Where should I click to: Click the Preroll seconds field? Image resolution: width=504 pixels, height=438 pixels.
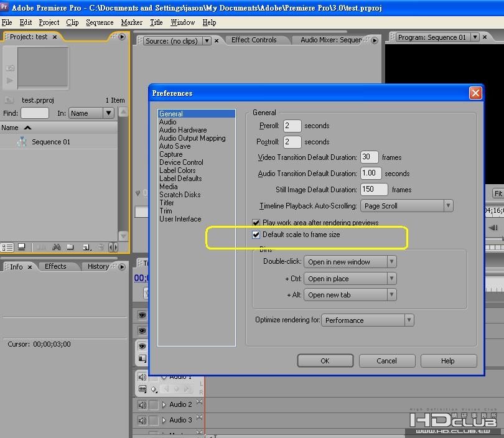[x=292, y=126]
